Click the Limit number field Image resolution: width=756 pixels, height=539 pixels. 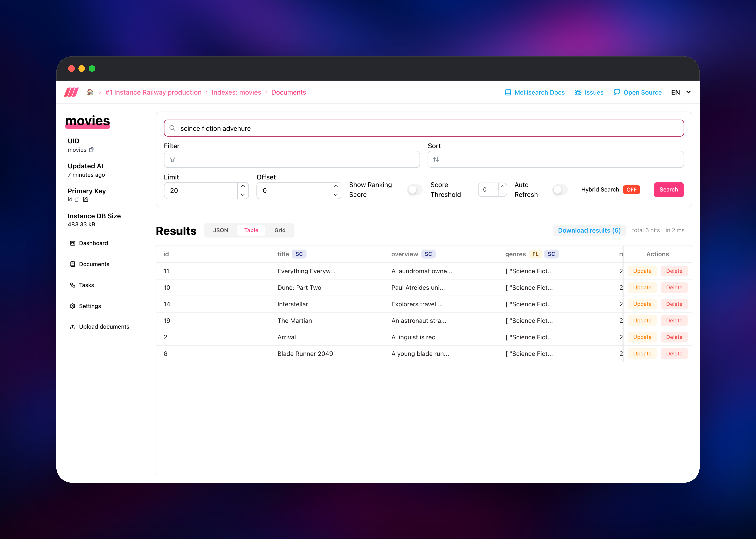coord(201,190)
